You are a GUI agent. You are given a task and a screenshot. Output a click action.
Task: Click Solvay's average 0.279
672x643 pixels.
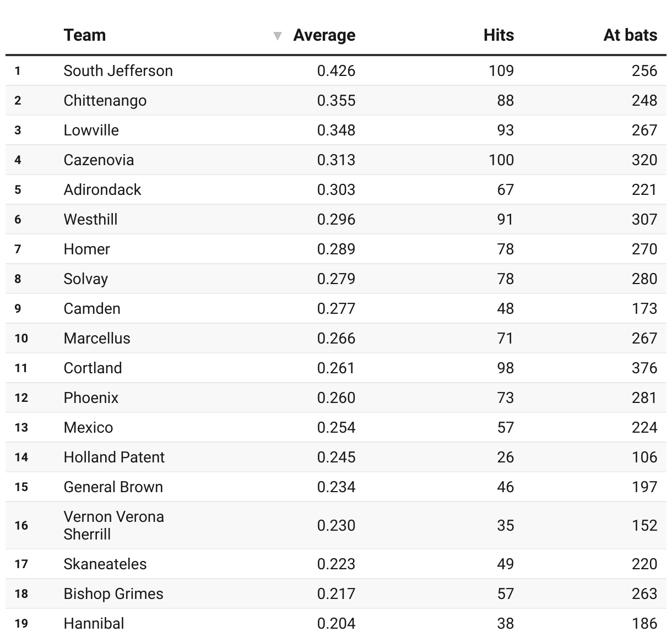[x=336, y=279]
